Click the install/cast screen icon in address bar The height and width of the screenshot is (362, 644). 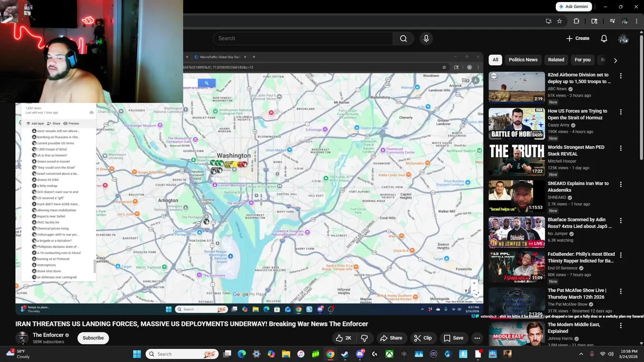coord(548,21)
